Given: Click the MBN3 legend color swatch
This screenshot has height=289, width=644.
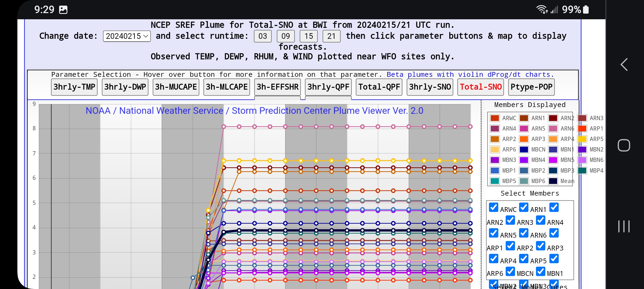Looking at the screenshot, I should point(495,160).
